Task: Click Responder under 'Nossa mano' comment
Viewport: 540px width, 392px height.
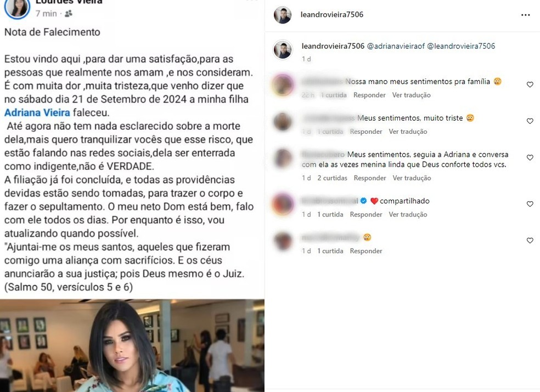Action: coord(369,95)
